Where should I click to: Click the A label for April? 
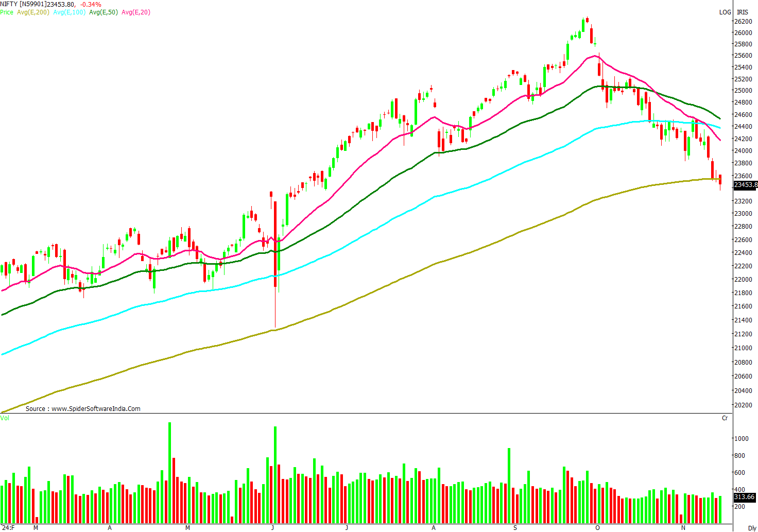[110, 528]
